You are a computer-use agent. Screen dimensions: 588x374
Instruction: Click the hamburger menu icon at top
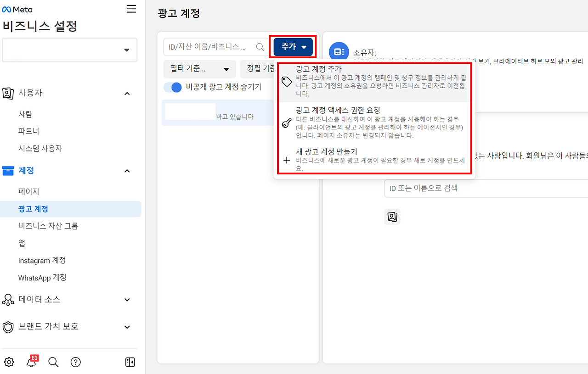click(131, 9)
